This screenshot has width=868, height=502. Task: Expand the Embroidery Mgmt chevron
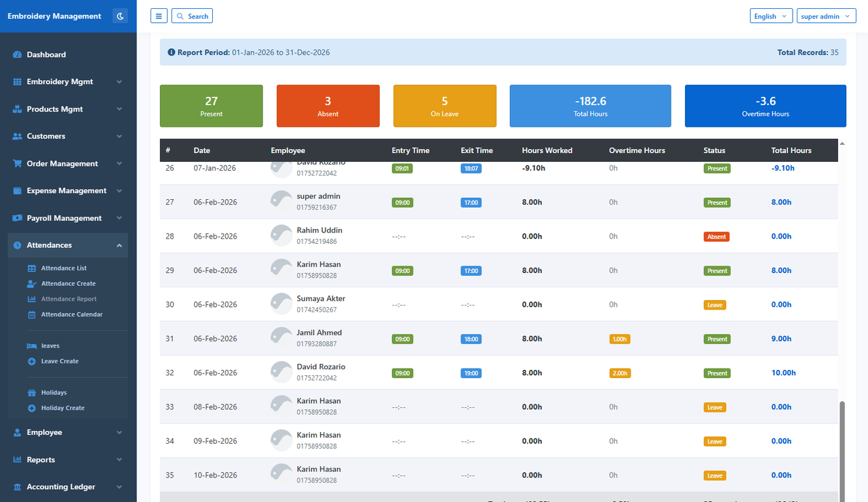(x=119, y=82)
